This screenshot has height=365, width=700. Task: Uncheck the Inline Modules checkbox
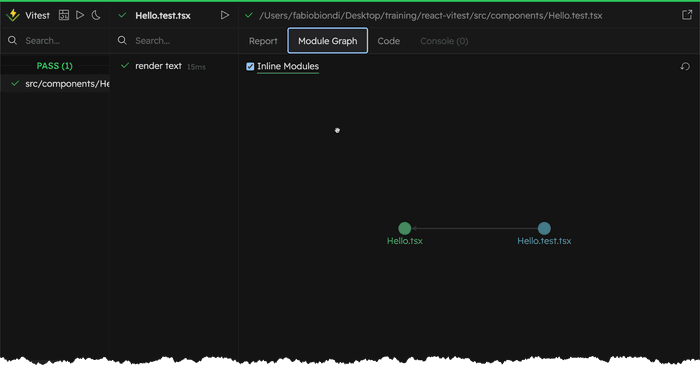250,66
